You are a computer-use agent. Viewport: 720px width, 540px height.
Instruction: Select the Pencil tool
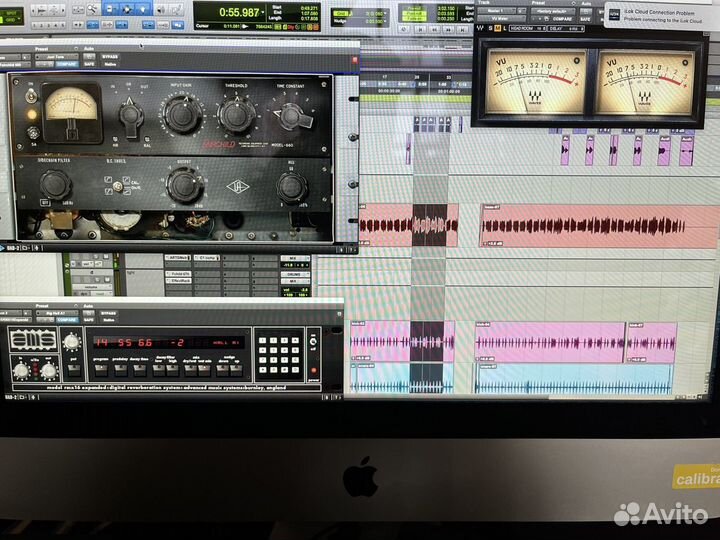(x=177, y=10)
